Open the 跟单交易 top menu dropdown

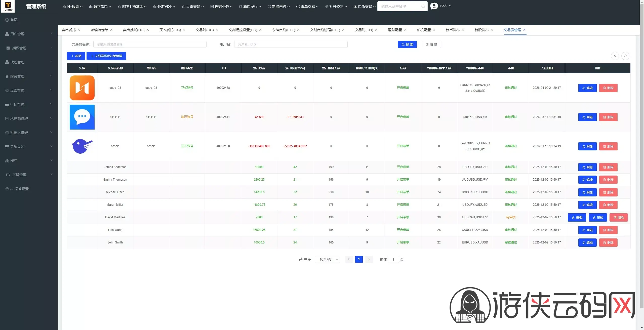pos(307,7)
